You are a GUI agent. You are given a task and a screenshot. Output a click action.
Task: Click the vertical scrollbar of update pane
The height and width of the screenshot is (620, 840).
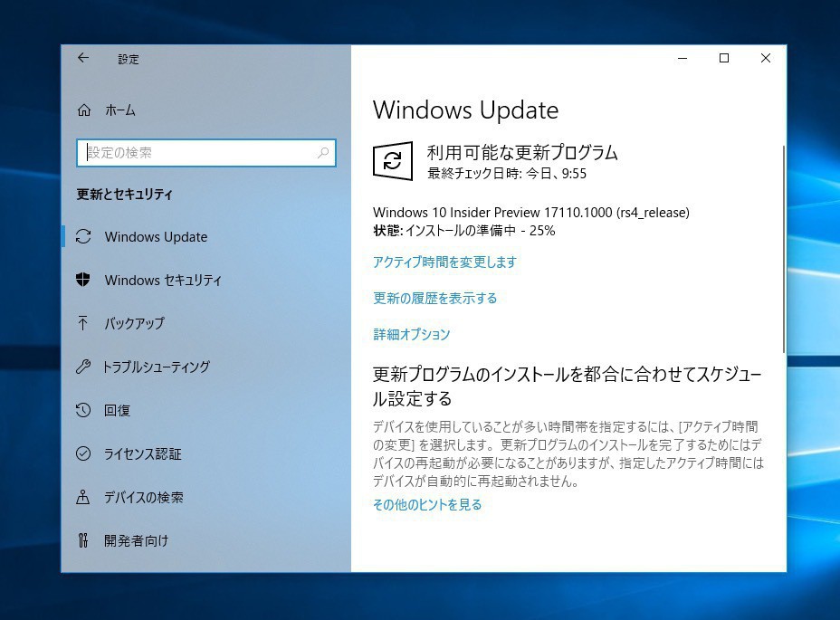(x=784, y=249)
